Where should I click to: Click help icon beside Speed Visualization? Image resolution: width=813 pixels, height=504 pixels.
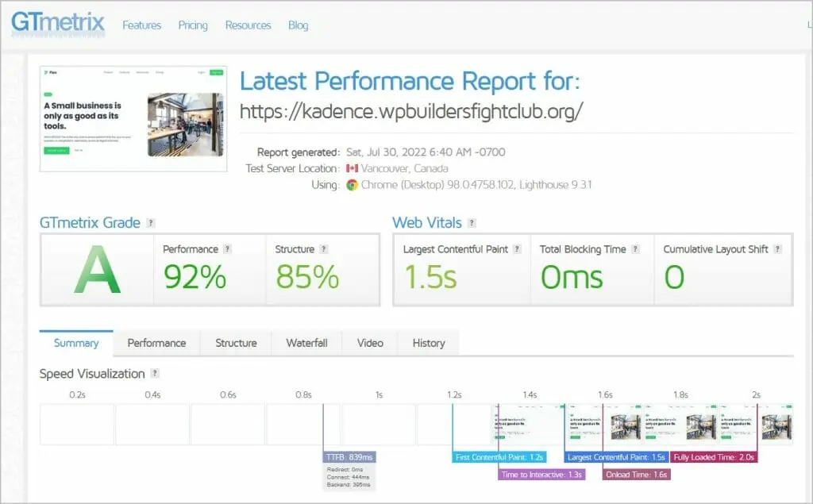[155, 373]
